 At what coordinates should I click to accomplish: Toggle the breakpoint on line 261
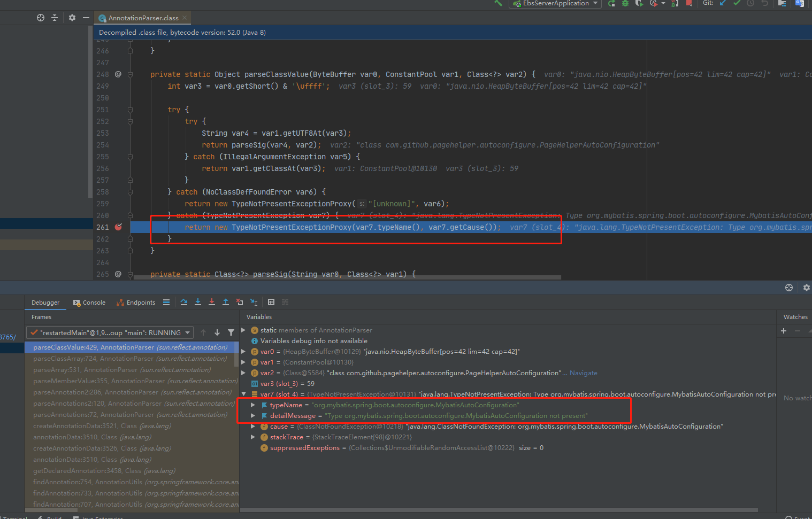[118, 227]
